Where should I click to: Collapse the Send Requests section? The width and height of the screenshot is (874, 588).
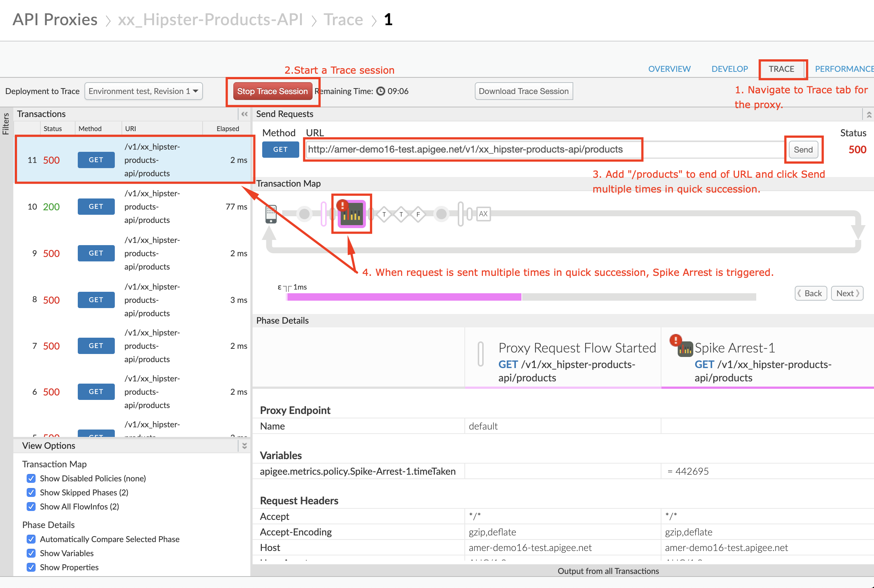click(x=869, y=114)
